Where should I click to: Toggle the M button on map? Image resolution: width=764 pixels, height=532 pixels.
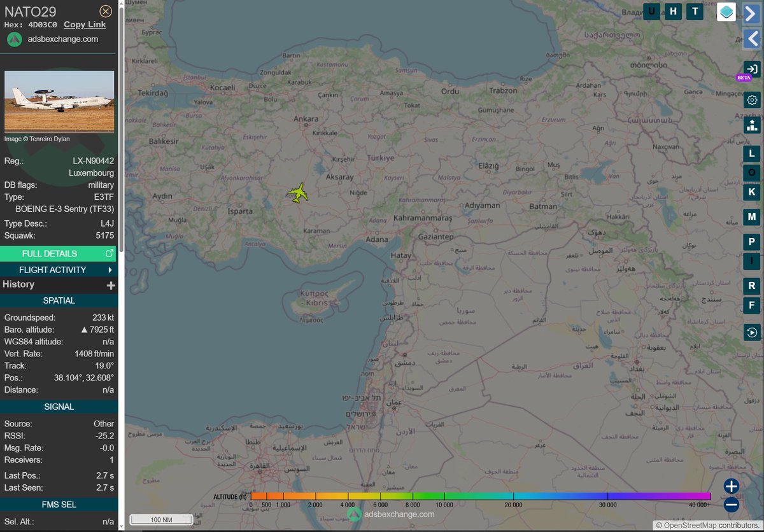(x=752, y=217)
